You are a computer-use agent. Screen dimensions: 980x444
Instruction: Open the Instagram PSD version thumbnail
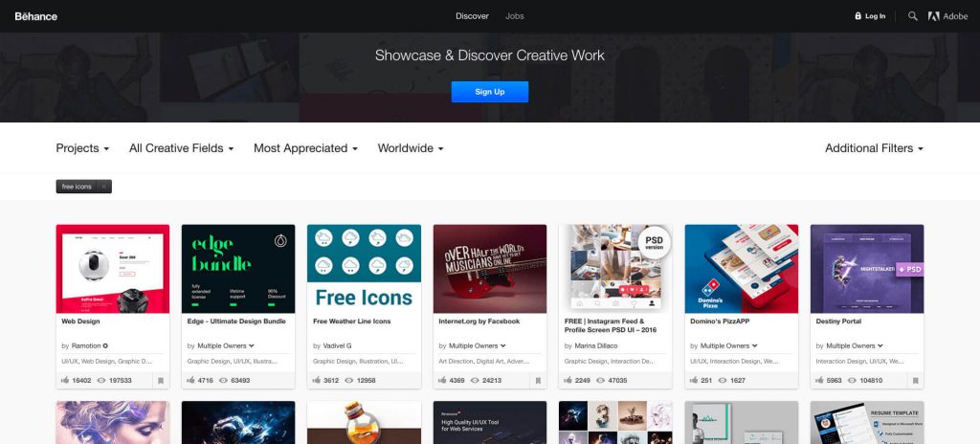tap(615, 269)
